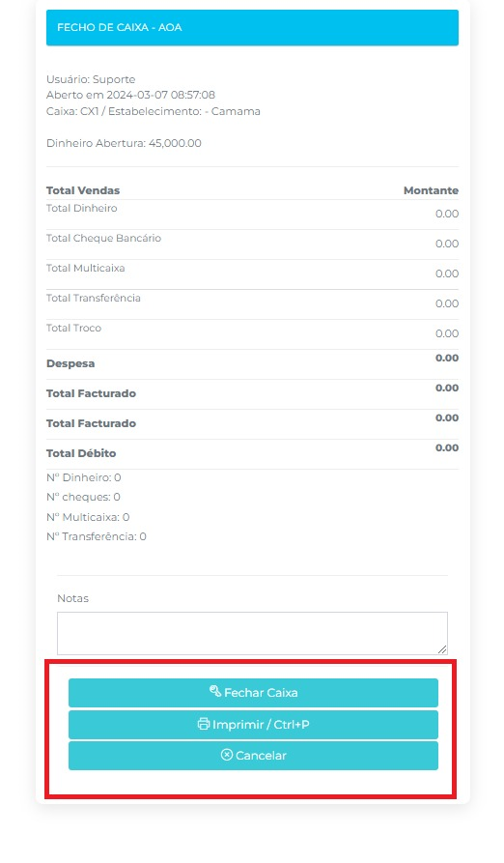Click the Fechar Caixa button
The height and width of the screenshot is (863, 504).
[x=253, y=692]
